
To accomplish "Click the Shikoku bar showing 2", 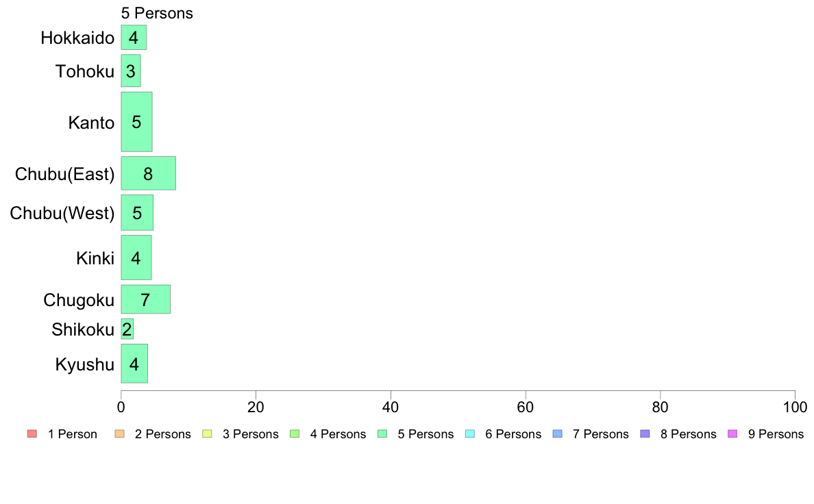I will click(x=127, y=329).
